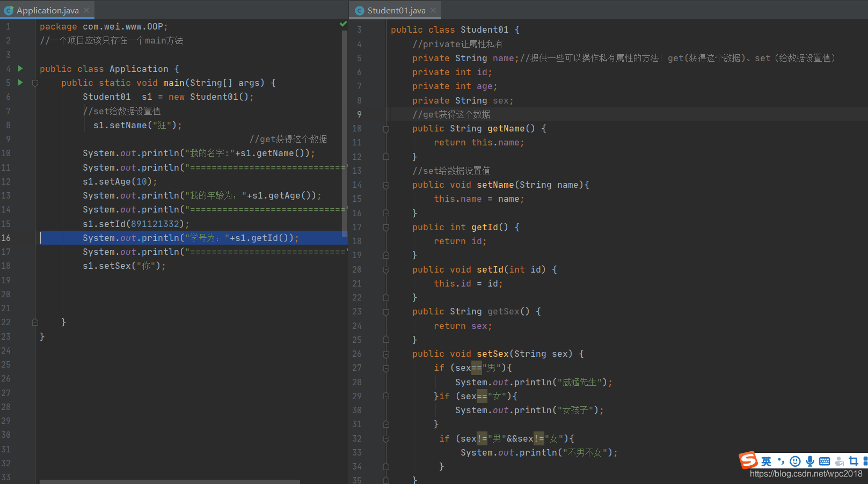
Task: Run the Application class from gutter arrow
Action: click(x=20, y=69)
